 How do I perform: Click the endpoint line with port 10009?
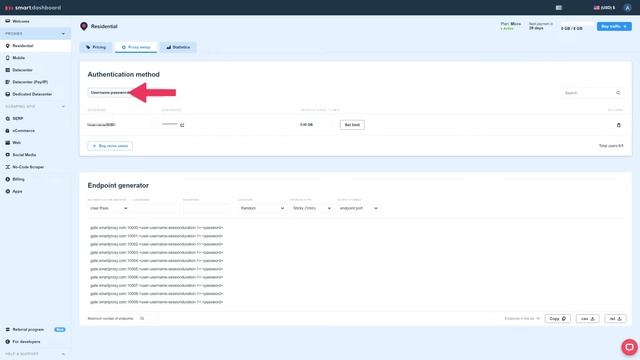tap(157, 302)
